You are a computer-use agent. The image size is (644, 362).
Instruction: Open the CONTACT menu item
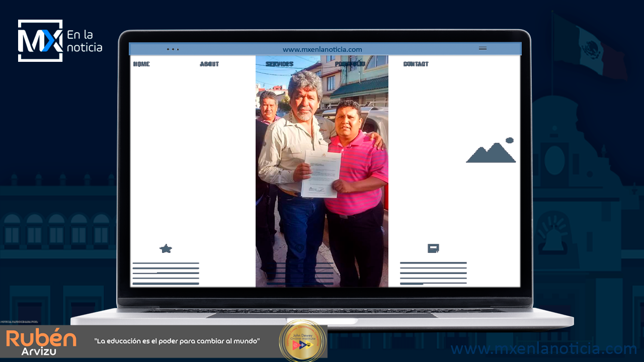click(x=416, y=64)
